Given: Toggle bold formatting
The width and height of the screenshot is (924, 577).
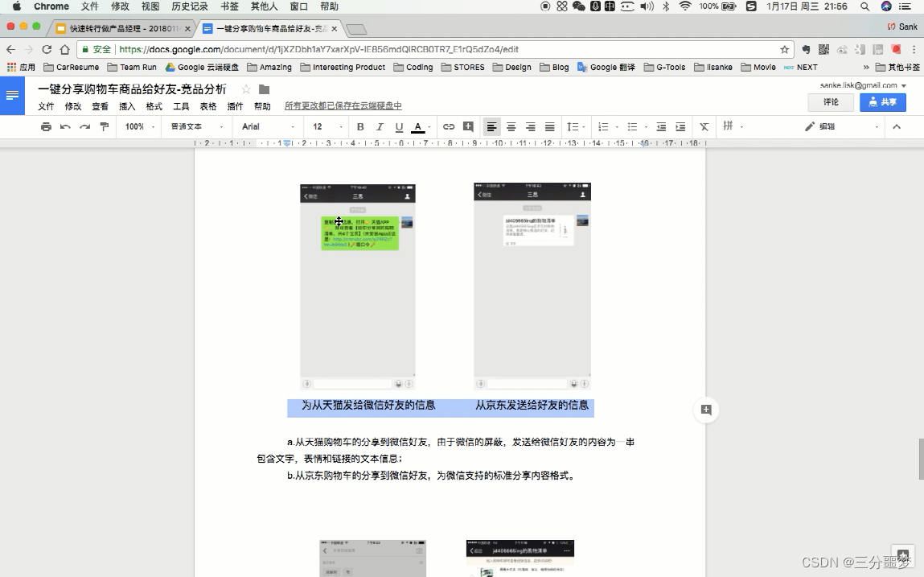Looking at the screenshot, I should (360, 126).
